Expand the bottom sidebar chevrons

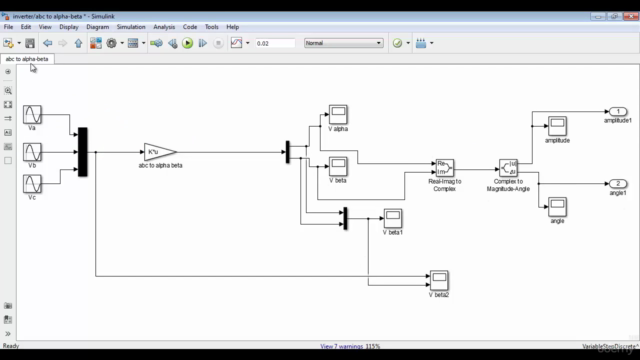coord(8,333)
